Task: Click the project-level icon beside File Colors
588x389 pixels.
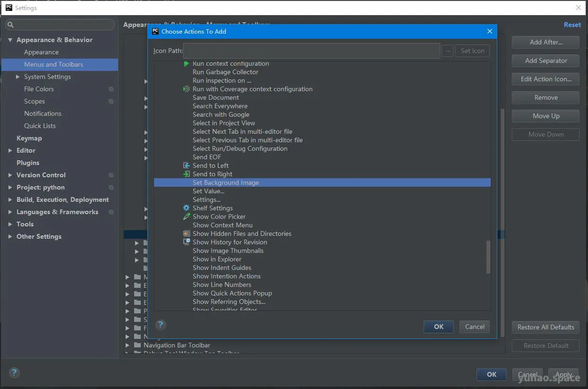Action: [111, 89]
